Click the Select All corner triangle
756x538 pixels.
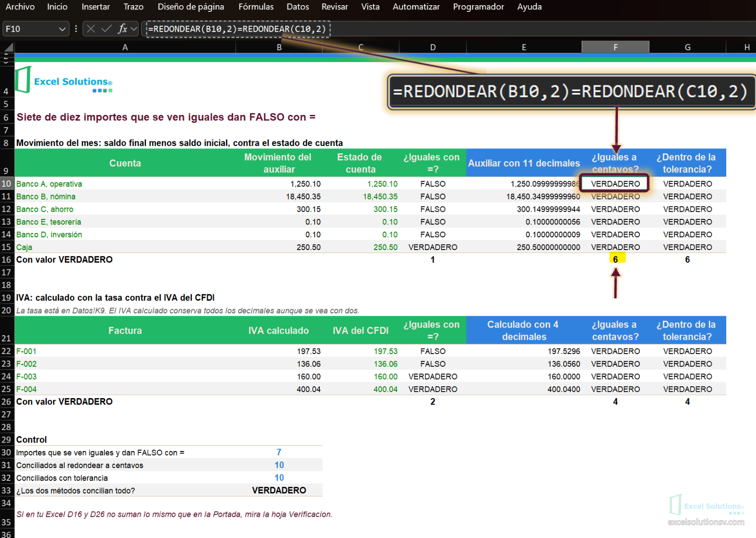pos(9,47)
